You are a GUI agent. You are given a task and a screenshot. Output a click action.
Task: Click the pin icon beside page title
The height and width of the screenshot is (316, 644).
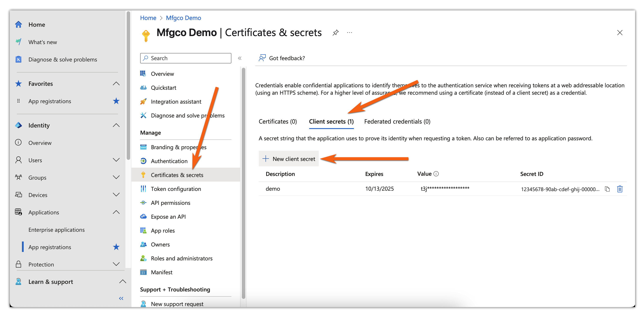335,33
